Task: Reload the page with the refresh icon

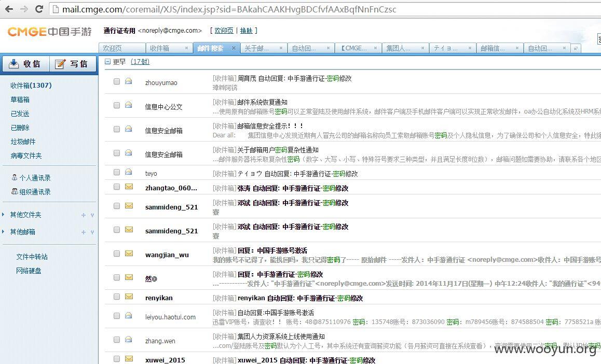Action: 39,9
